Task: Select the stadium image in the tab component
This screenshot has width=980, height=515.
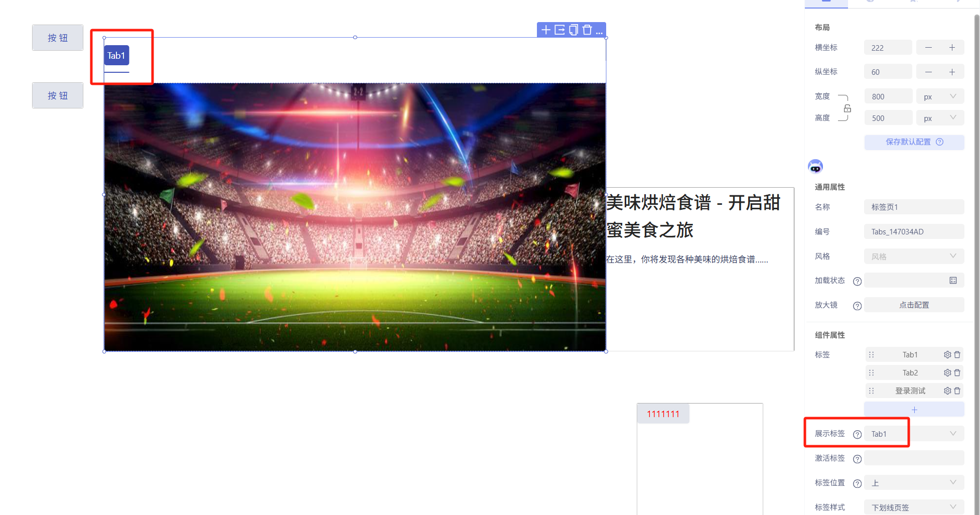Action: pos(355,217)
